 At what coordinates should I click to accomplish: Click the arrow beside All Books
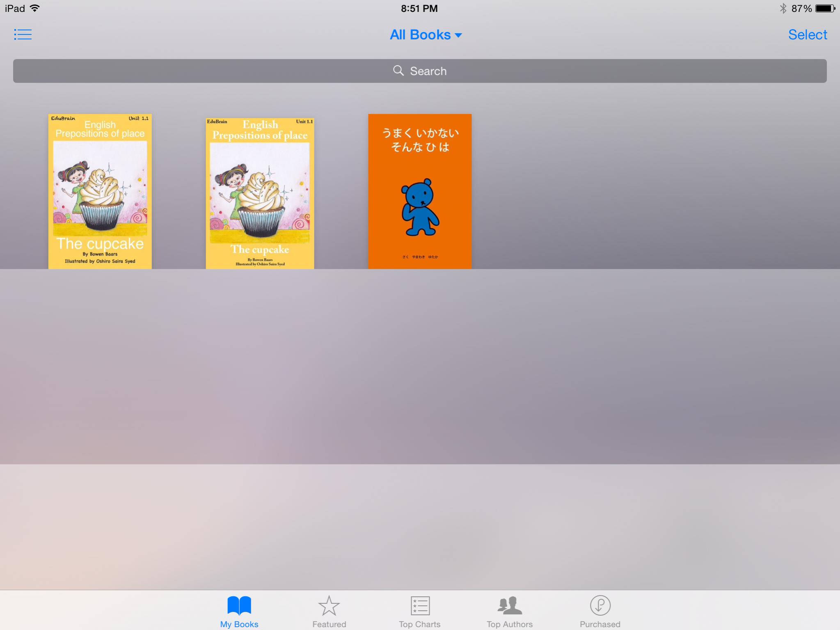[458, 36]
